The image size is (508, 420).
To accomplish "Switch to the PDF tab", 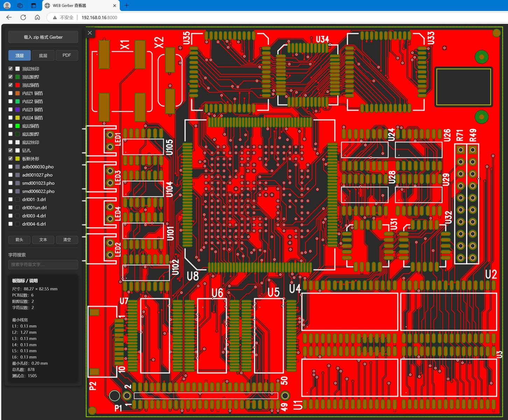I will click(x=66, y=55).
